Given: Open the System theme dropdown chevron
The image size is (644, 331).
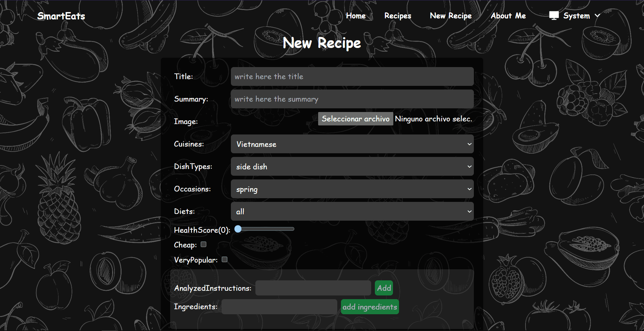Looking at the screenshot, I should click(597, 16).
